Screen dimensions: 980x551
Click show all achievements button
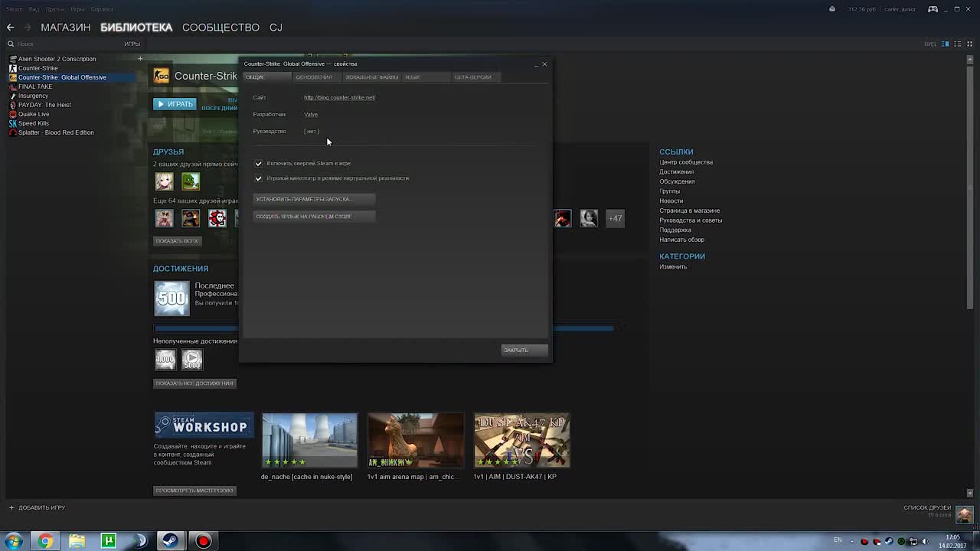tap(194, 383)
